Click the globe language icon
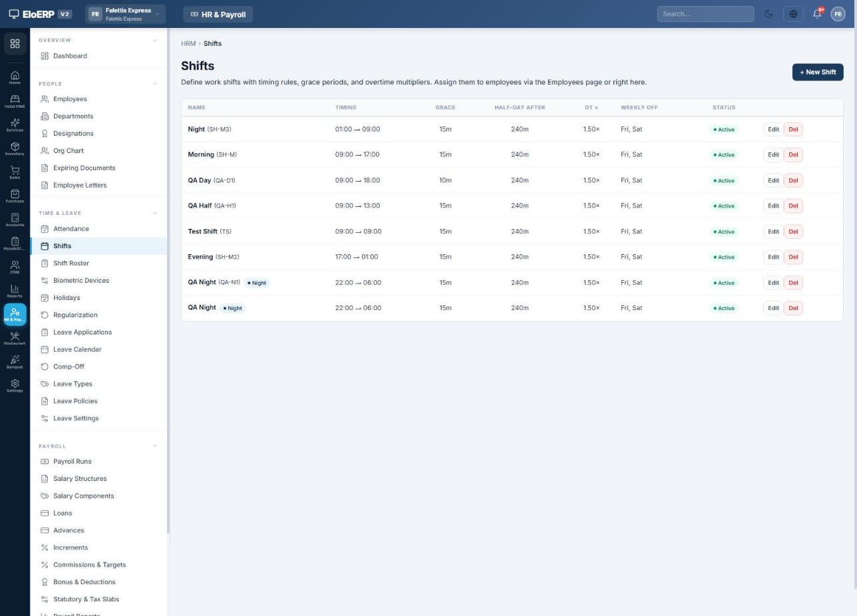 click(793, 14)
